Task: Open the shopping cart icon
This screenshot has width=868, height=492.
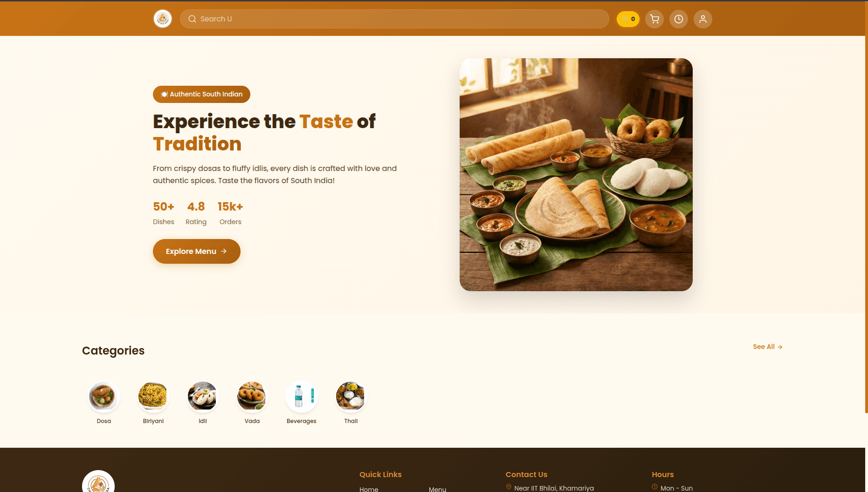Action: tap(654, 19)
